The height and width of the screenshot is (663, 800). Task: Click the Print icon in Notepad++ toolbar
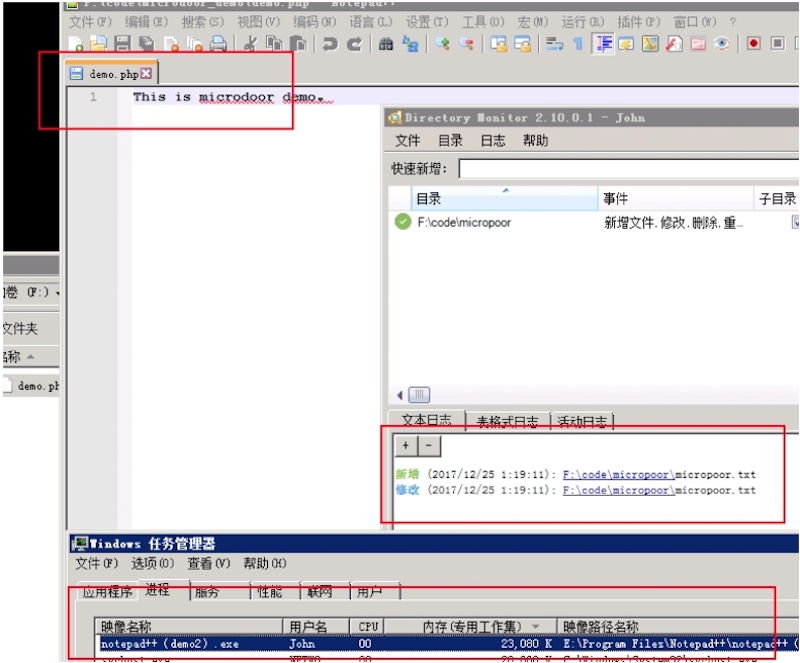218,44
